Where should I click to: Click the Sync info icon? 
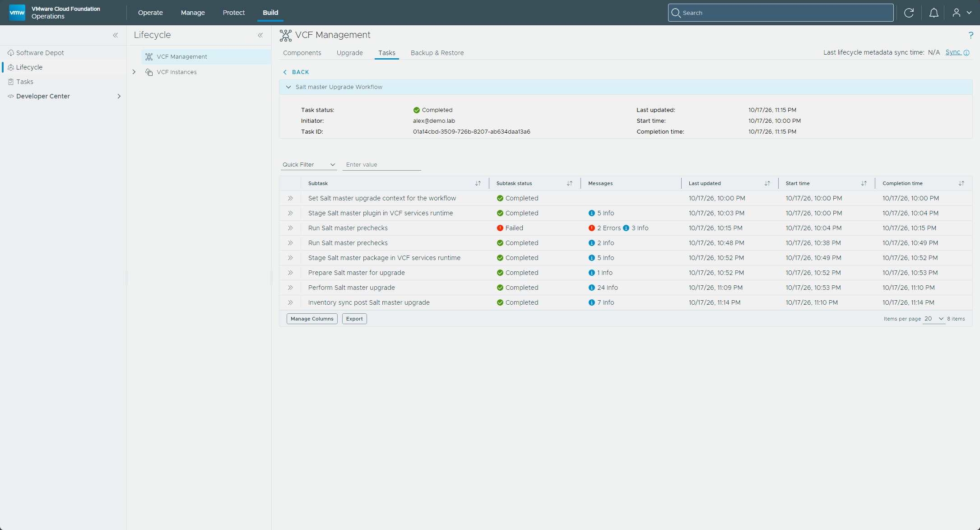click(x=966, y=53)
